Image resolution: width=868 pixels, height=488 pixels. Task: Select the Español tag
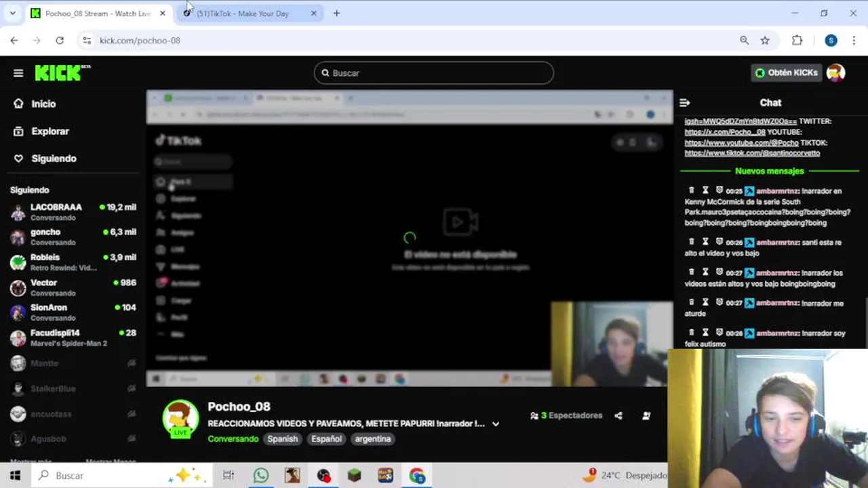point(326,439)
